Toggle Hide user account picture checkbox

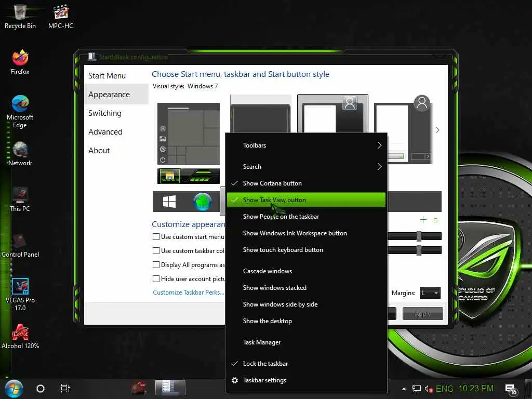point(156,278)
